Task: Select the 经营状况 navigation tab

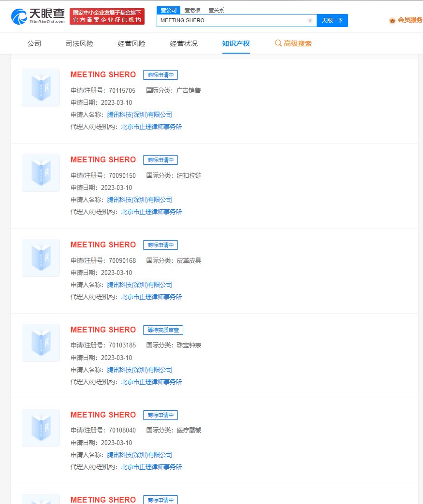Action: tap(184, 43)
